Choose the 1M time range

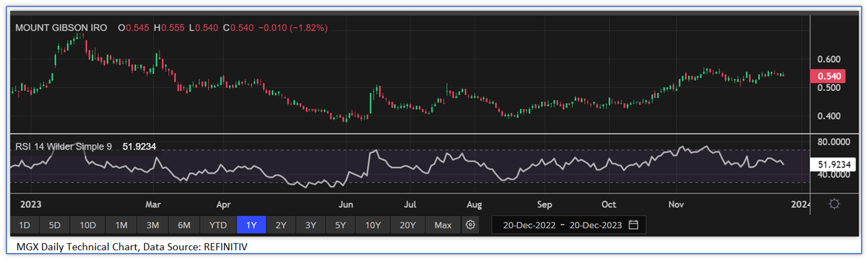(x=121, y=225)
